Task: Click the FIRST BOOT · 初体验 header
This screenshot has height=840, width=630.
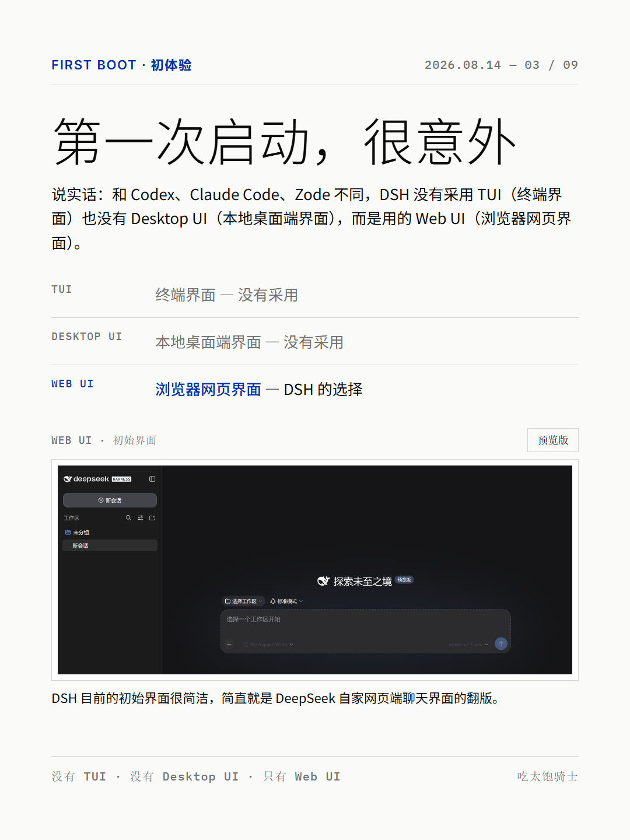Action: coord(121,65)
